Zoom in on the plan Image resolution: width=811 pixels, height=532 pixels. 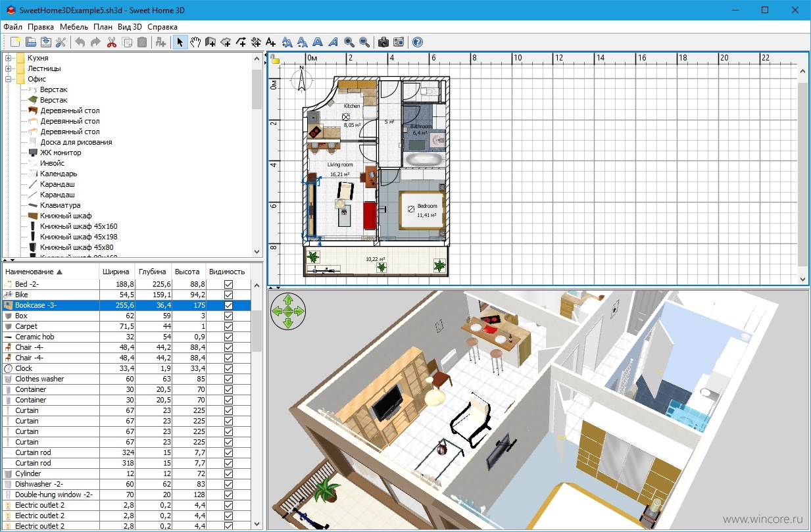pos(349,42)
